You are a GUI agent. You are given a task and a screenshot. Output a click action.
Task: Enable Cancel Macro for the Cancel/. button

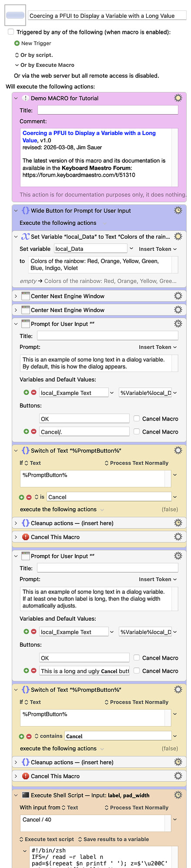(x=137, y=431)
